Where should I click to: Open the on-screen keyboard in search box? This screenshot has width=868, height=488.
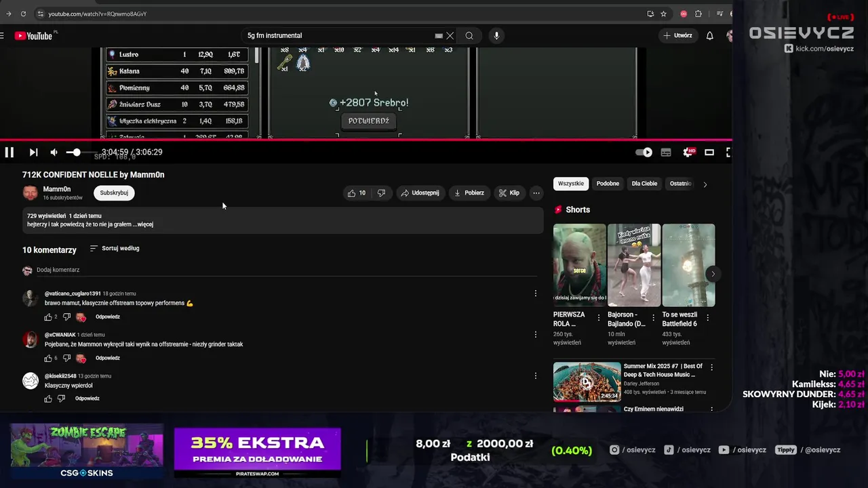[439, 36]
